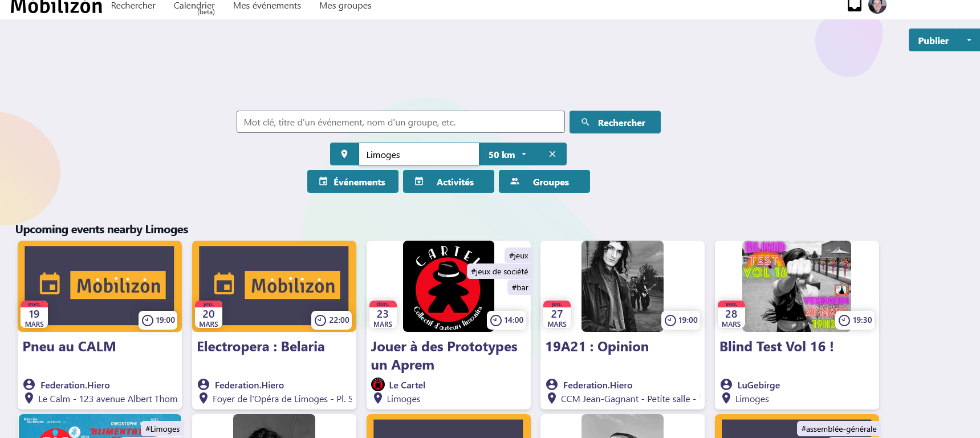Click the Publier button
980x438 pixels.
933,40
